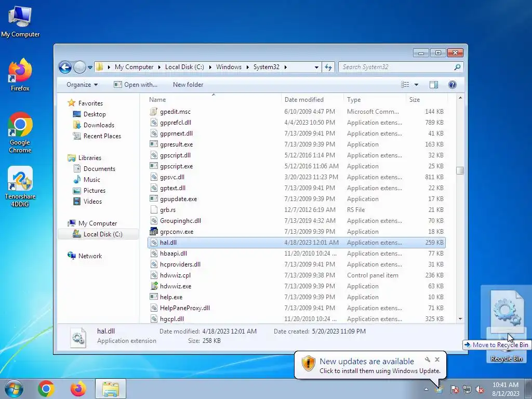Sort by the Type column header
The width and height of the screenshot is (532, 399).
point(375,99)
